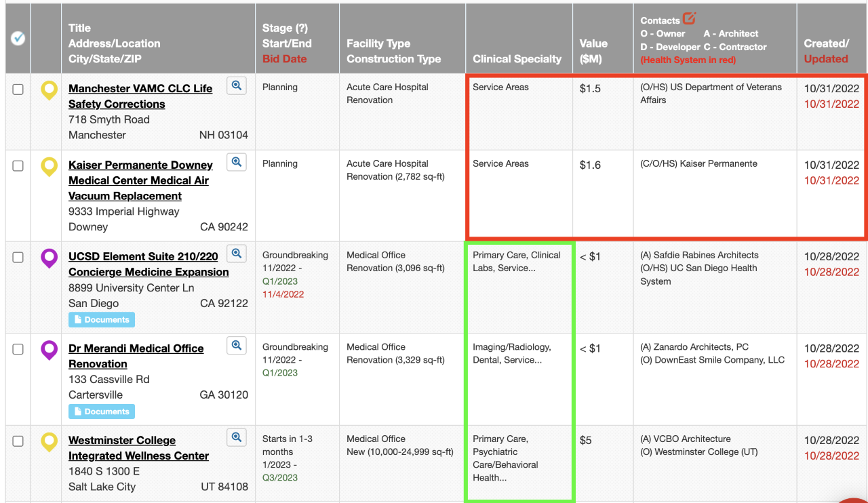Open magnifier preview for Dr Merandi Medical Office

236,345
